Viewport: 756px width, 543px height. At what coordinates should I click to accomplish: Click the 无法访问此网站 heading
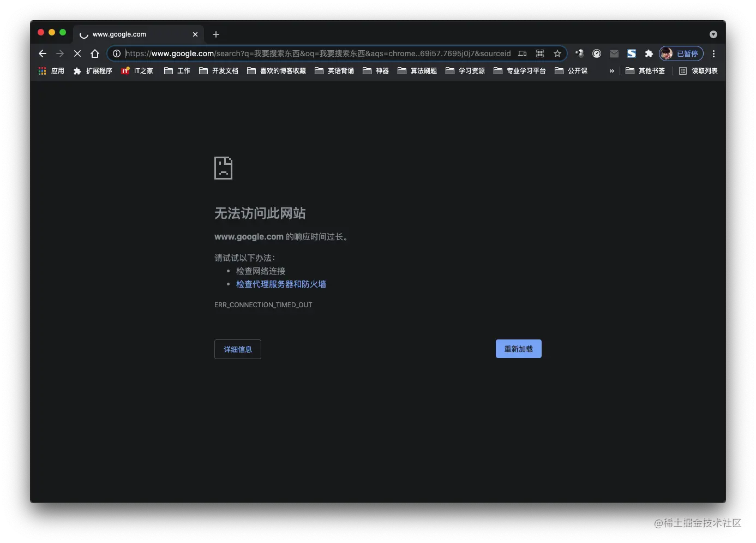(x=260, y=213)
